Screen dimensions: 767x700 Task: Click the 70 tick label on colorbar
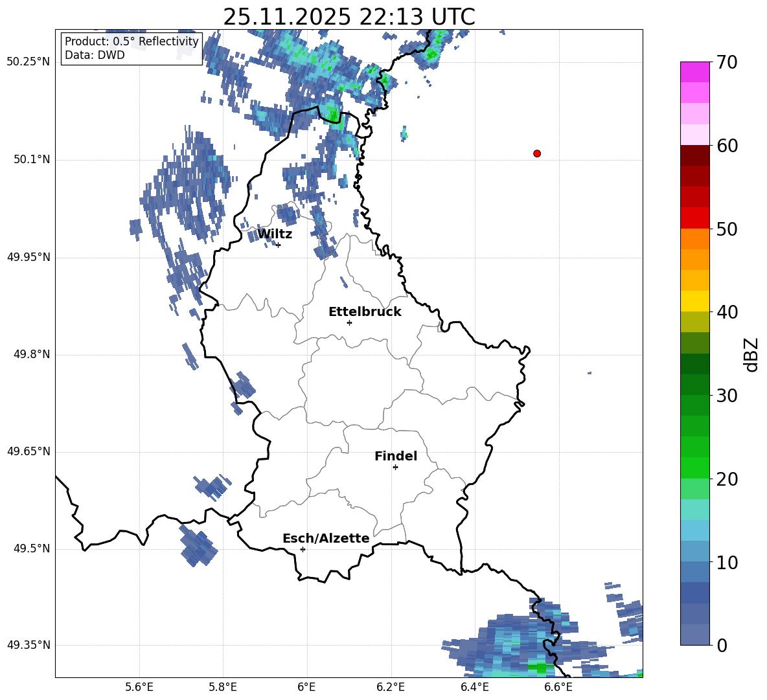click(x=727, y=63)
